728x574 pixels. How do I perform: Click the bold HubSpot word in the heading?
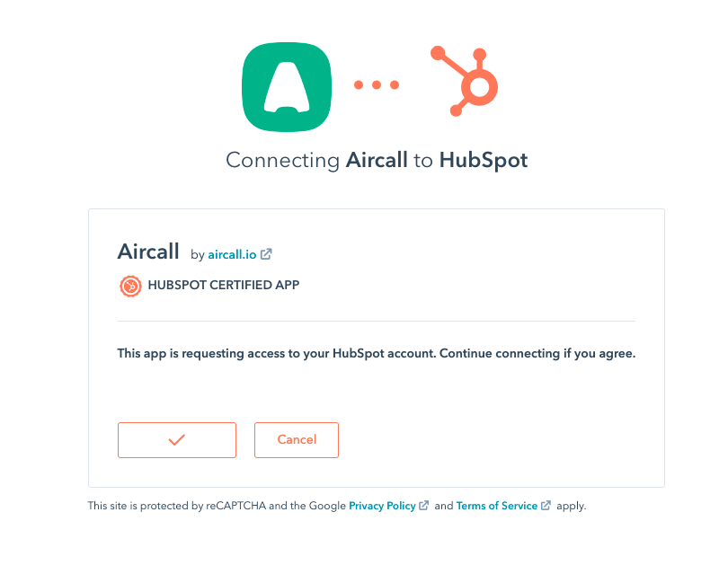tap(484, 161)
